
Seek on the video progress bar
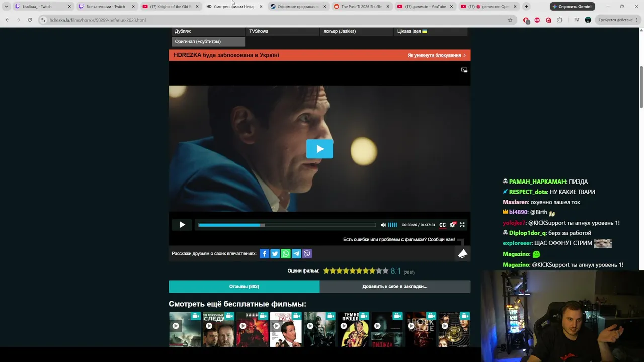click(x=287, y=225)
